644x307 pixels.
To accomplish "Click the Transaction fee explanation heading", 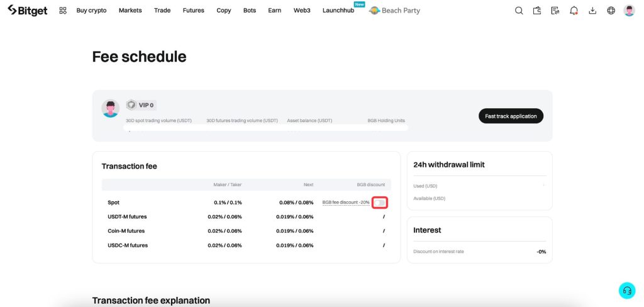I will point(151,301).
